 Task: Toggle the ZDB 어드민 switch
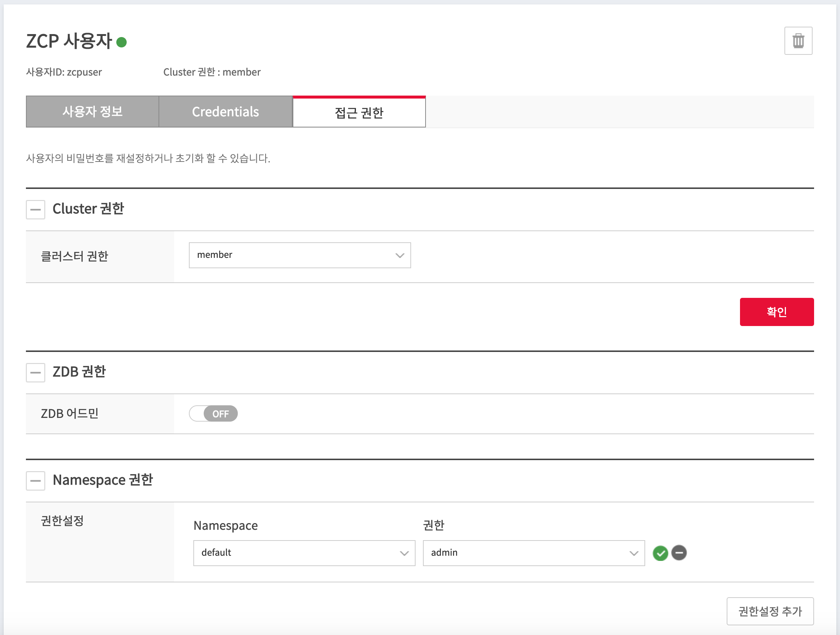point(213,413)
